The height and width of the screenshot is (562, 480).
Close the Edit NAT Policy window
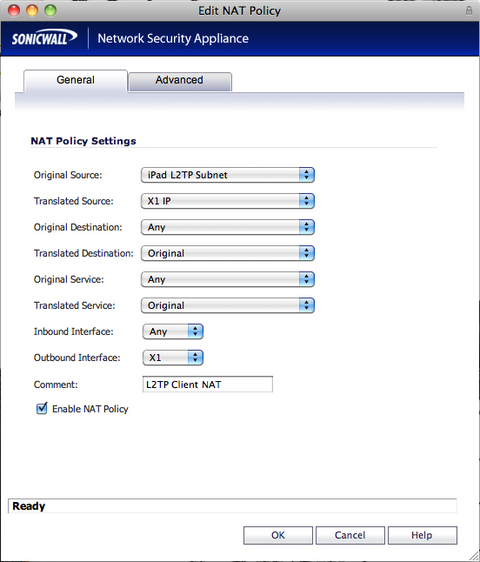click(x=14, y=10)
